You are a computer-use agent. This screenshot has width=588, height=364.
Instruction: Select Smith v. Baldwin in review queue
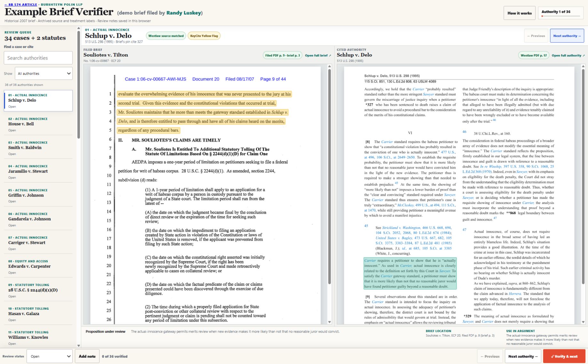[x=38, y=148]
